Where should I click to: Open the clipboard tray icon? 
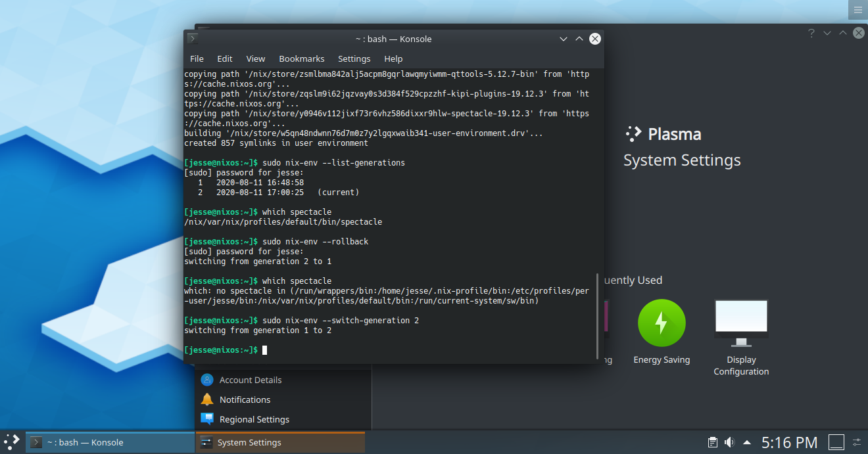coord(713,442)
